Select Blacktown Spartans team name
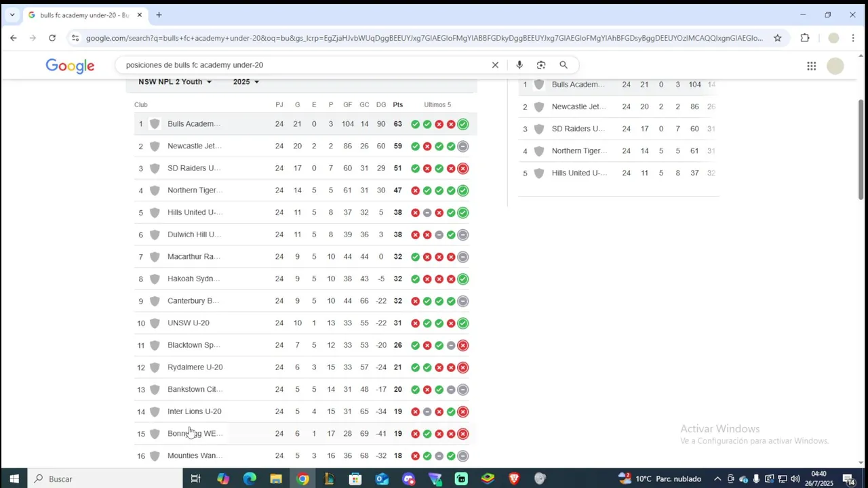Screen dimensions: 868x488 pos(194,345)
